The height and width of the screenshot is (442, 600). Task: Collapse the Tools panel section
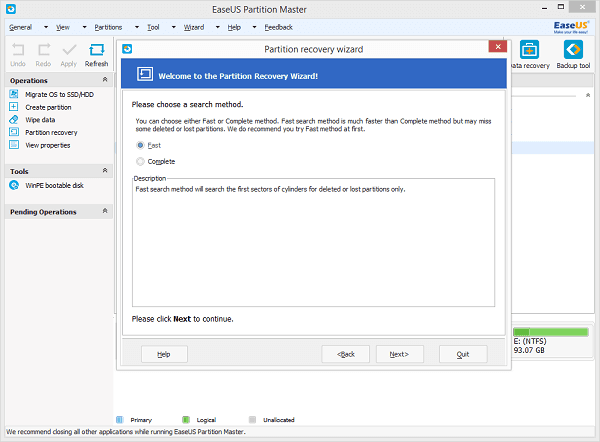pyautogui.click(x=106, y=171)
